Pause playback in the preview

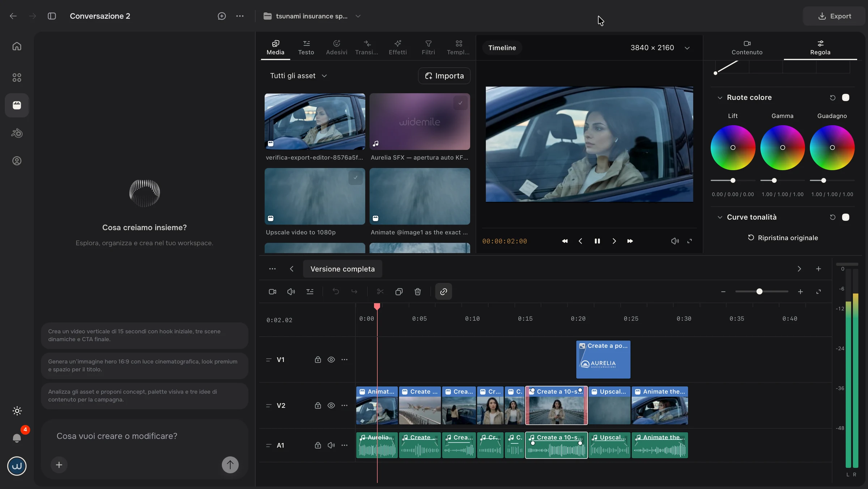[x=597, y=241]
